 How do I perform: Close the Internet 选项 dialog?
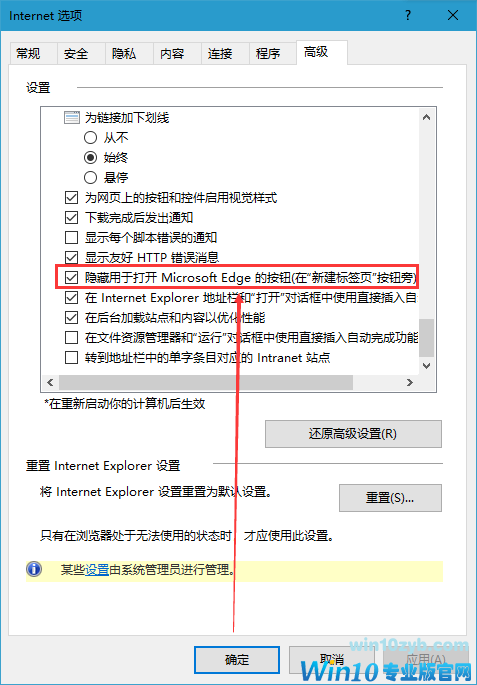tap(453, 16)
